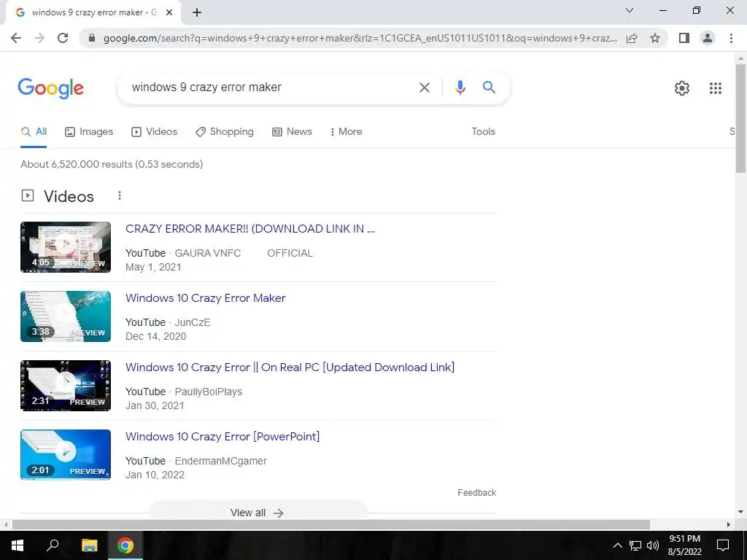The width and height of the screenshot is (747, 560).
Task: Play the 2:01 video thumbnail
Action: tap(66, 455)
